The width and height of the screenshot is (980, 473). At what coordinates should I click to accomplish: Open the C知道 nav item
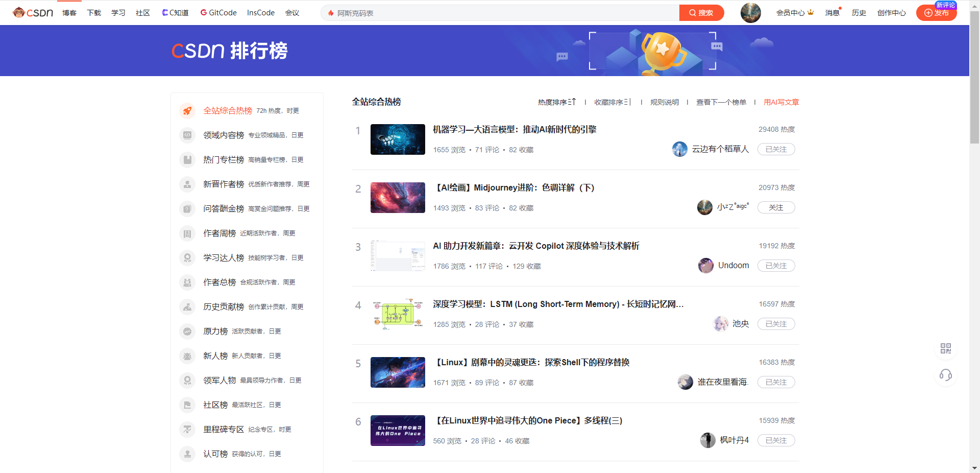(x=175, y=13)
